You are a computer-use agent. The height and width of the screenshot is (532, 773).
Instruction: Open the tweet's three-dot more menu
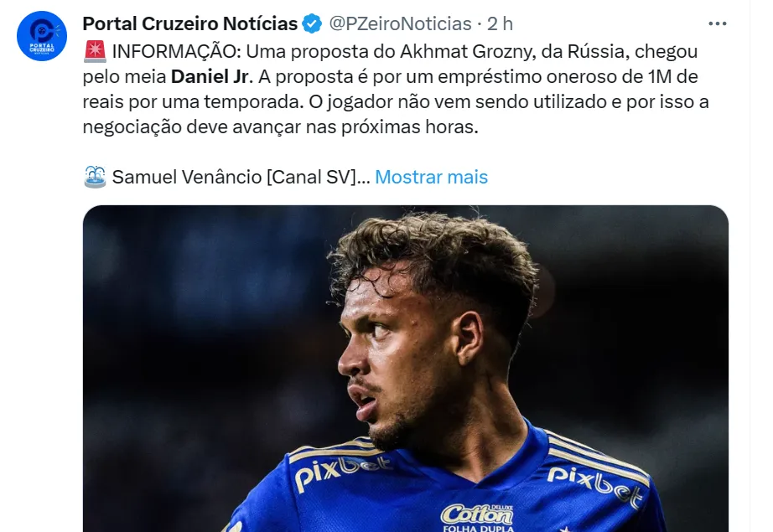[x=717, y=23]
